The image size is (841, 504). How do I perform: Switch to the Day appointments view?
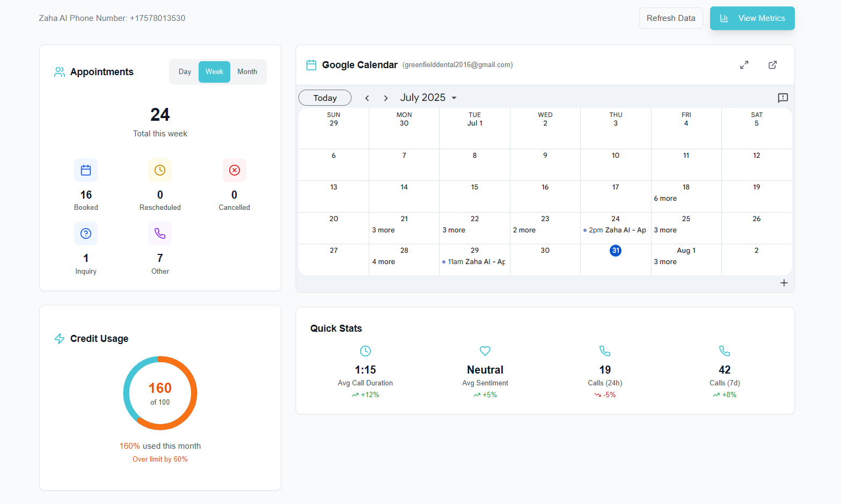click(185, 71)
